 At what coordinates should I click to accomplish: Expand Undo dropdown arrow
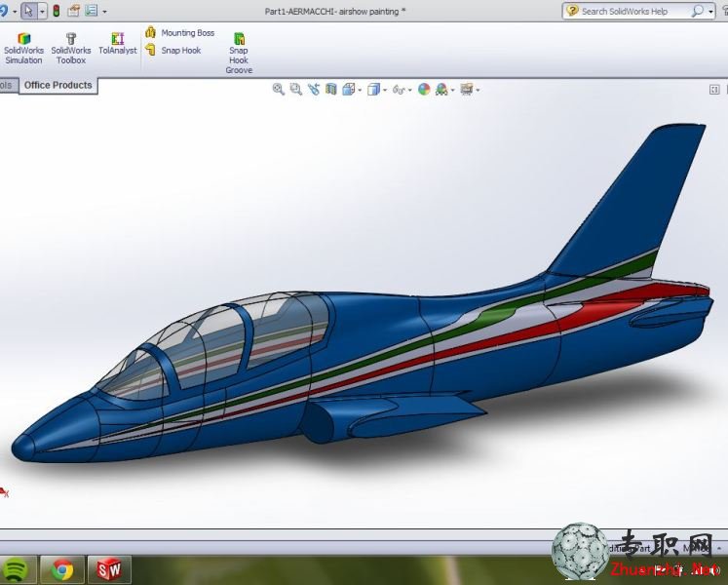(15, 12)
